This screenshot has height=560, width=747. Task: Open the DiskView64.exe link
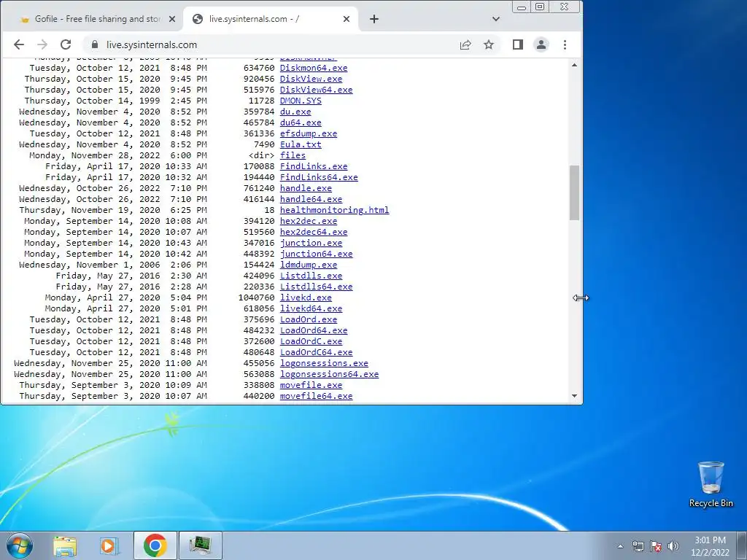[317, 90]
